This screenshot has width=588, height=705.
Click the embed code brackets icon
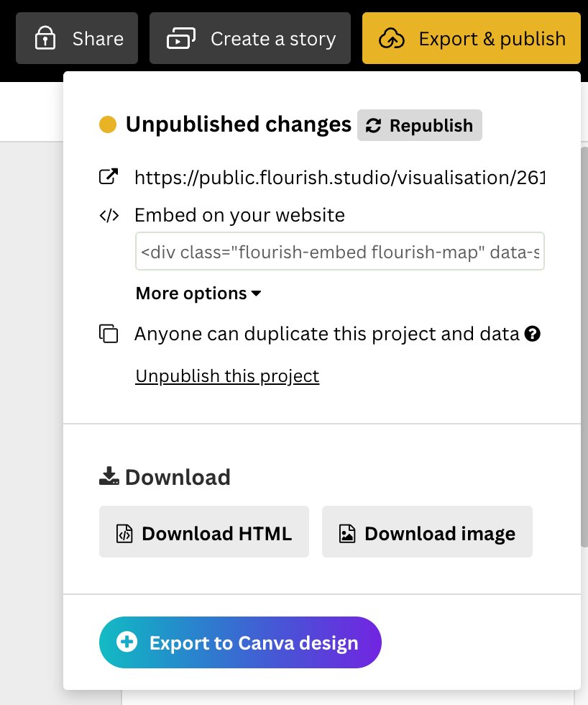[x=109, y=215]
